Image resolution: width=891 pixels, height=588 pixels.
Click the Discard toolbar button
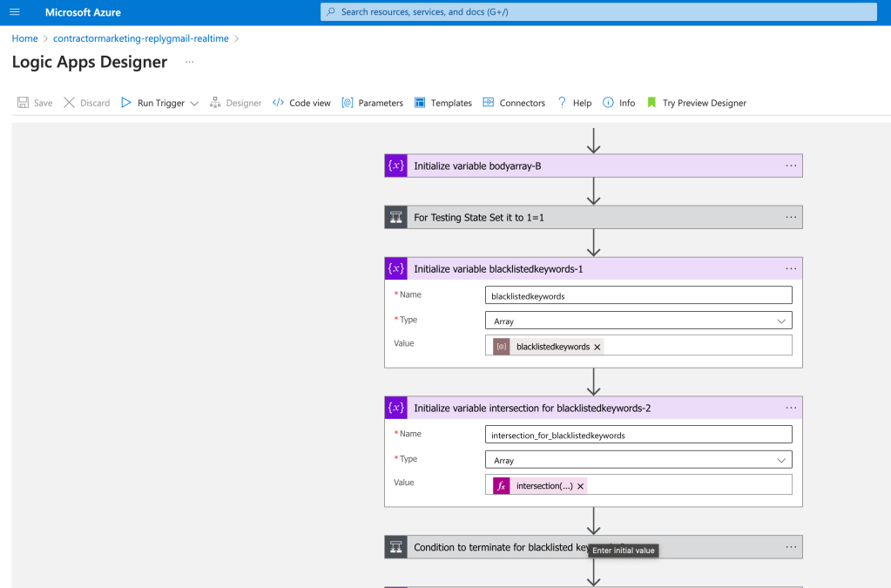(x=87, y=103)
